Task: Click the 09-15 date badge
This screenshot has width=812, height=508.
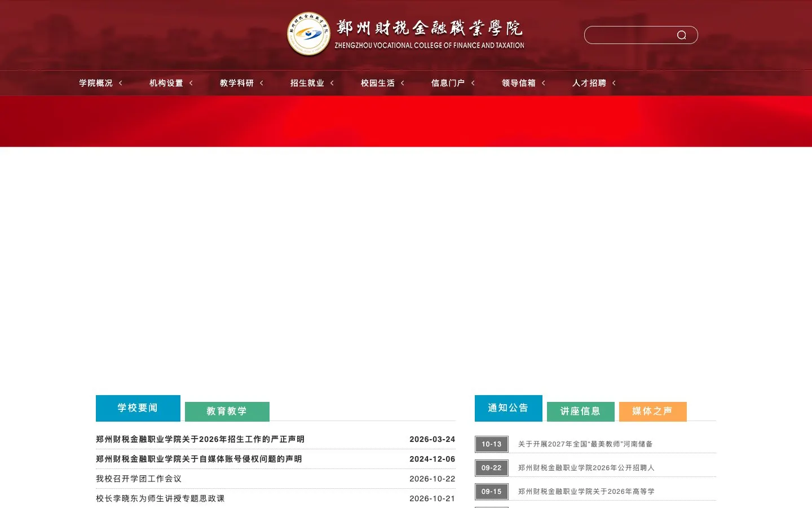Action: pos(492,492)
